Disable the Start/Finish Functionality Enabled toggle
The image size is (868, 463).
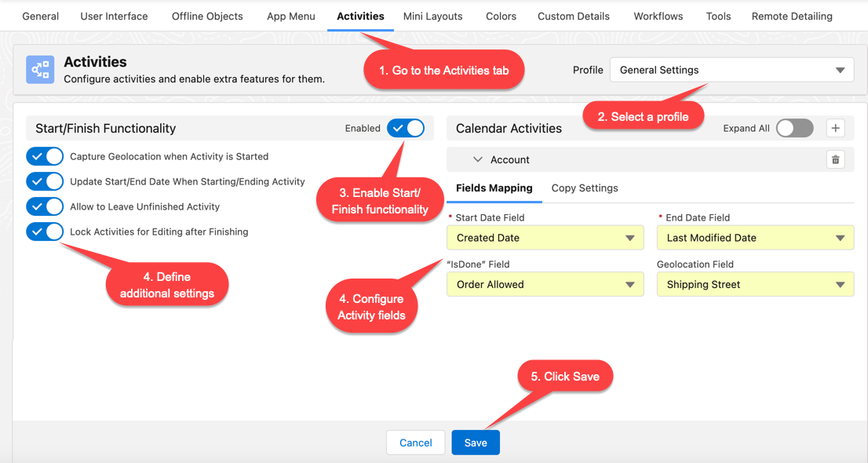tap(405, 128)
